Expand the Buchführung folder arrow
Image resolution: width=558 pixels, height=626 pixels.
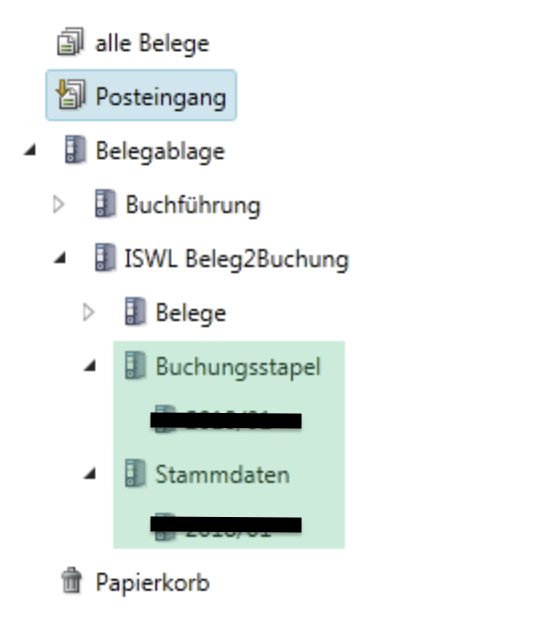pos(59,204)
